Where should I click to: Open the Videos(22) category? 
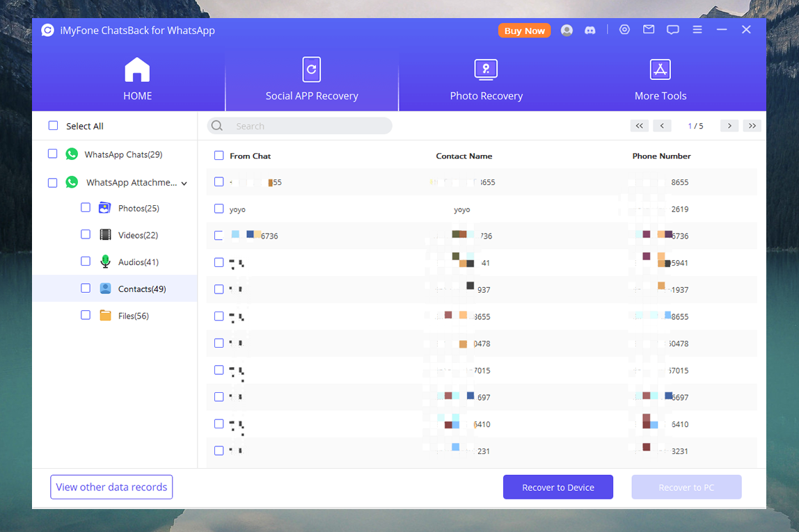pyautogui.click(x=138, y=235)
